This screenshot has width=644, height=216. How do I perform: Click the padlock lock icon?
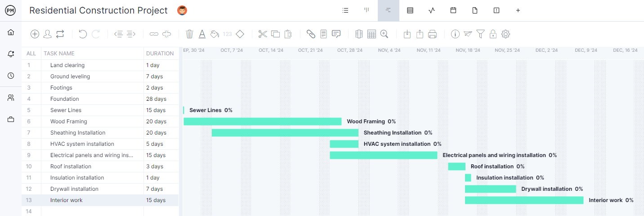click(x=493, y=34)
